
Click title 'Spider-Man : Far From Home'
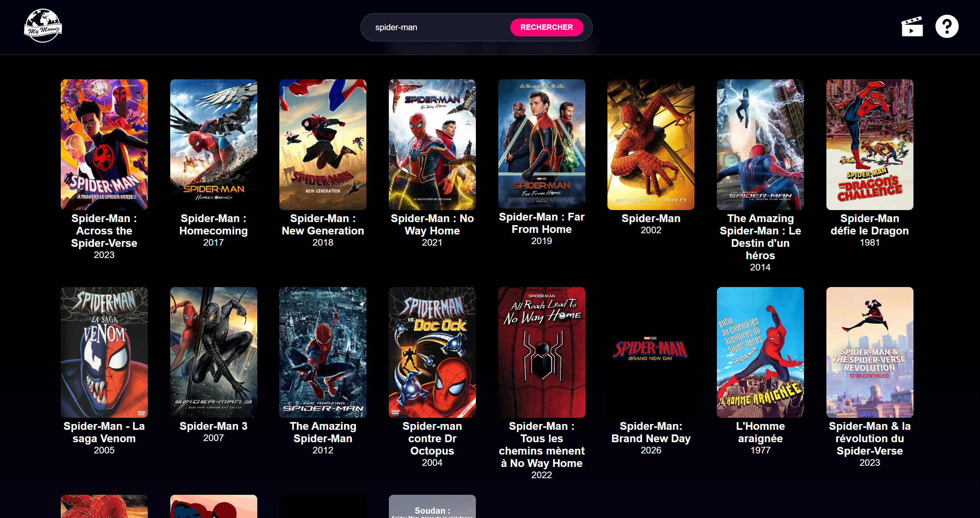(x=542, y=223)
